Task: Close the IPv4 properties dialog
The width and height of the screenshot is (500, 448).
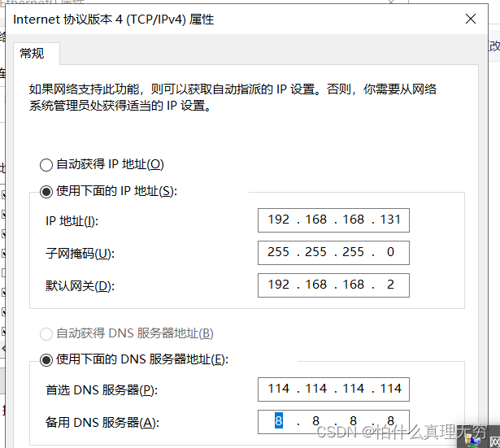Action: click(471, 19)
